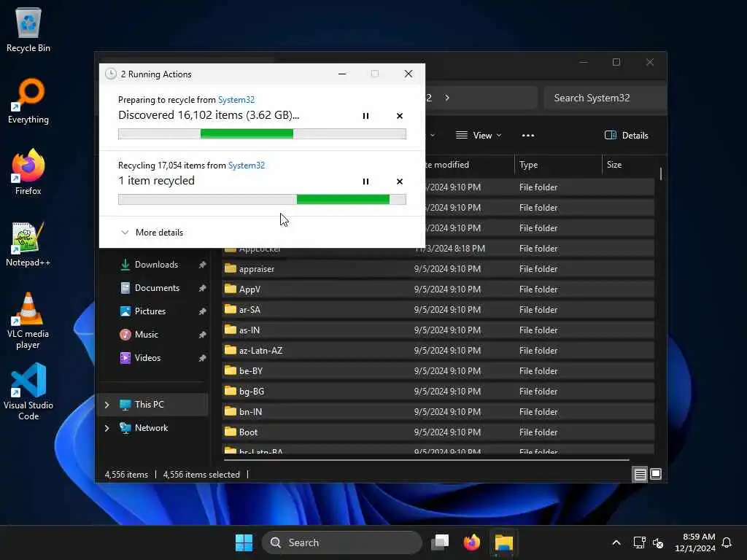This screenshot has width=747, height=560.
Task: Toggle the Details pane button
Action: pos(626,135)
